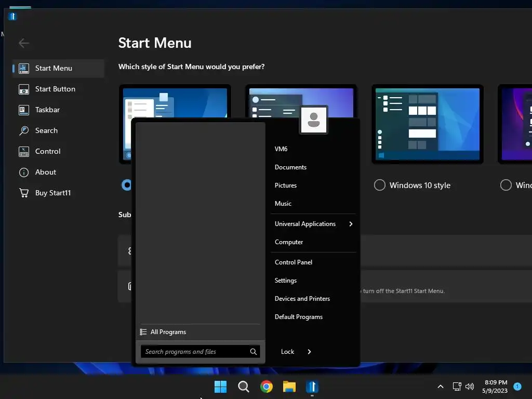The height and width of the screenshot is (399, 532).
Task: Click the Taskbar sidebar icon
Action: [x=24, y=110]
